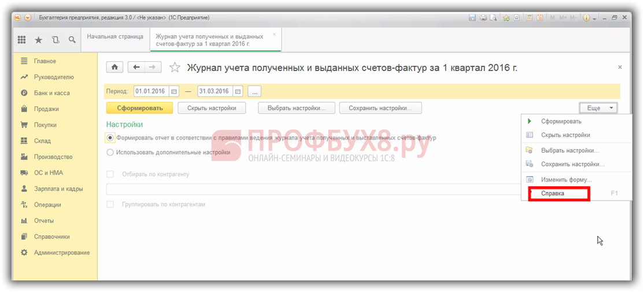Viewport: 644px width, 292px height.
Task: Open Print Preview from the title bar
Action: point(493,18)
